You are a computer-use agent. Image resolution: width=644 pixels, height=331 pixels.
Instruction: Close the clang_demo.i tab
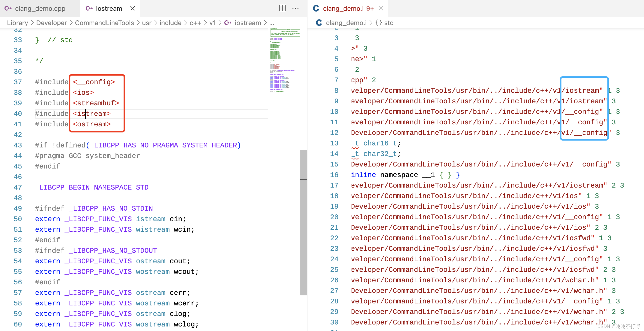tap(381, 8)
